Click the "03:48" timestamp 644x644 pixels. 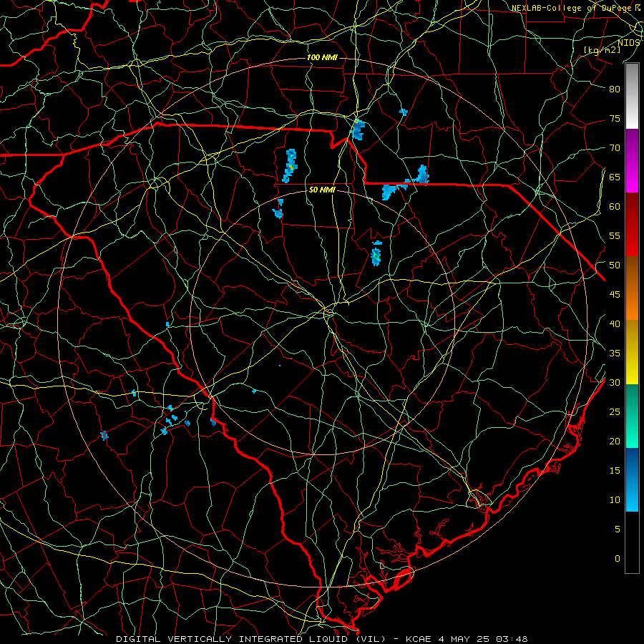point(512,639)
